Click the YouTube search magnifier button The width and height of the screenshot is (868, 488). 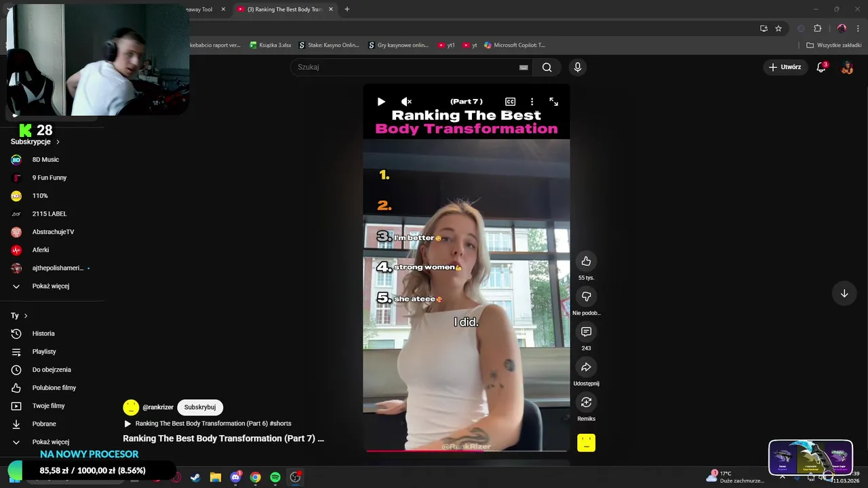pos(547,67)
